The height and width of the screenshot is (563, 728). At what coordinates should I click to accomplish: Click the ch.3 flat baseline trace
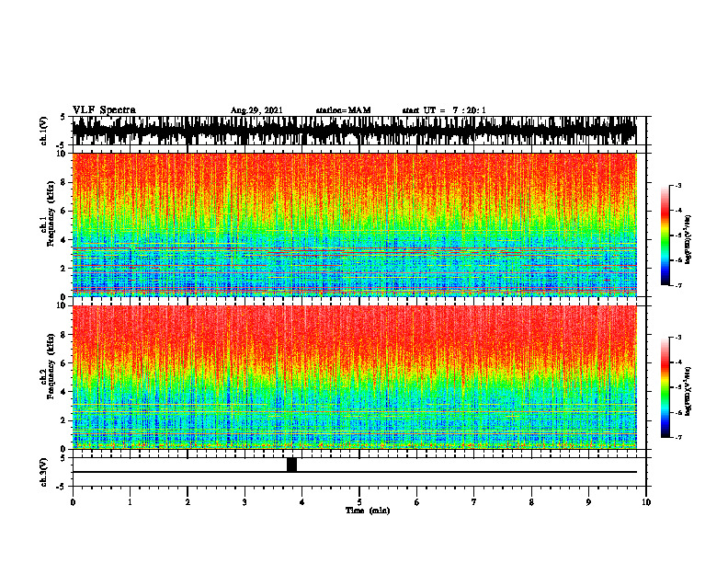click(x=354, y=472)
